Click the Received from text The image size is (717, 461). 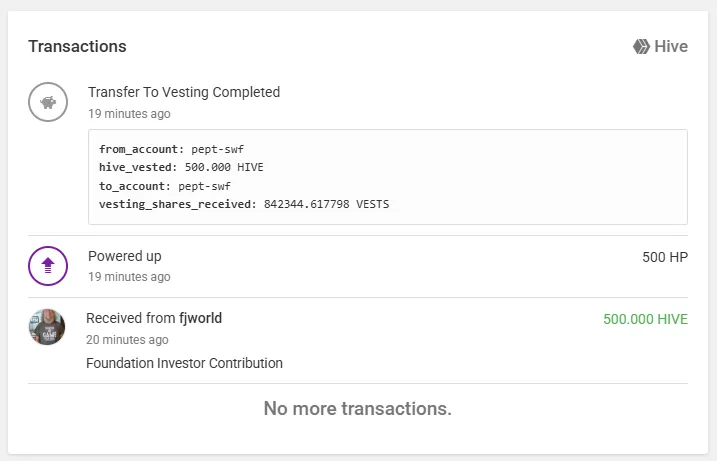click(x=131, y=318)
